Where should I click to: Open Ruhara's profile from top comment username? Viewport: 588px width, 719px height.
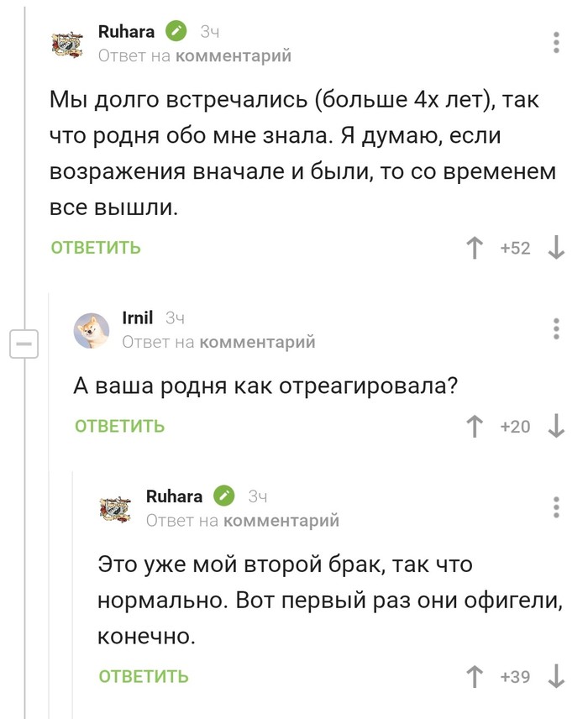click(x=127, y=32)
